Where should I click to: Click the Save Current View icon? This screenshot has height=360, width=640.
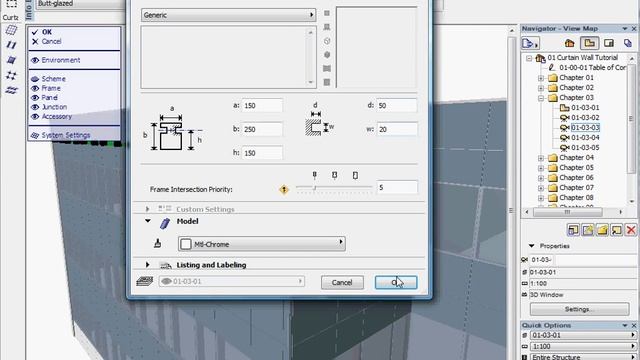[573, 230]
